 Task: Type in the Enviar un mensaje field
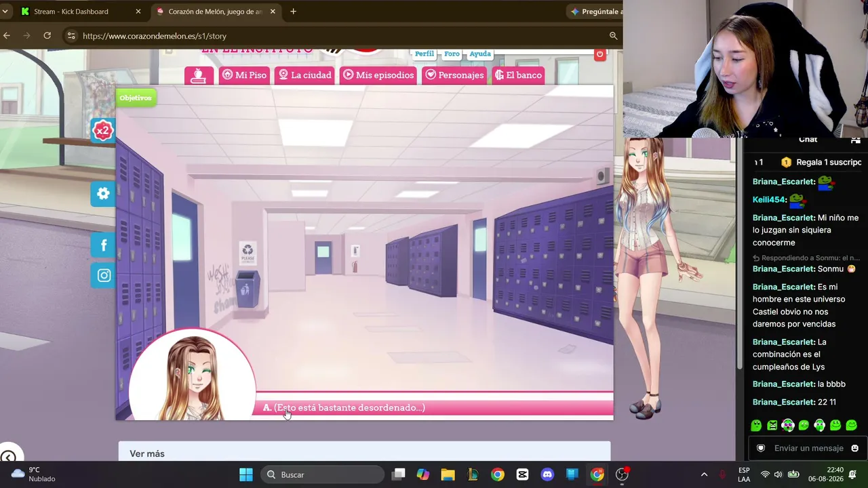coord(808,448)
